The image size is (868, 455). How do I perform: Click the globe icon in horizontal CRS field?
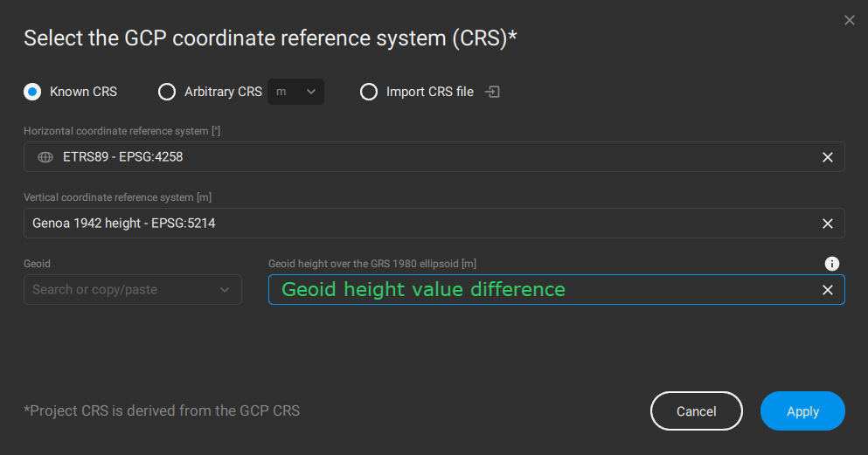(45, 157)
